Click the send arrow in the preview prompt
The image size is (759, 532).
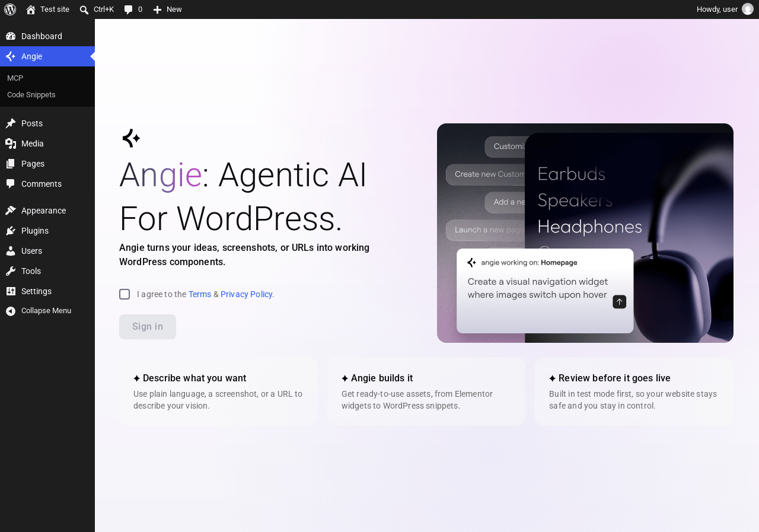point(620,302)
